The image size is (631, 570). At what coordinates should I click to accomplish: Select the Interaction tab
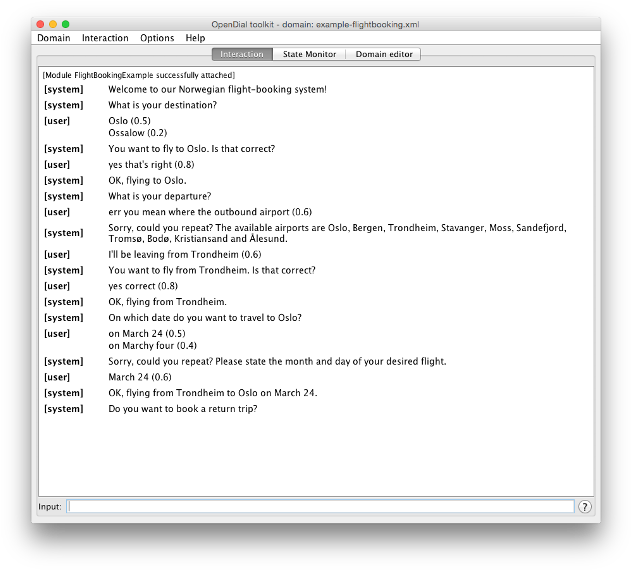click(x=242, y=54)
